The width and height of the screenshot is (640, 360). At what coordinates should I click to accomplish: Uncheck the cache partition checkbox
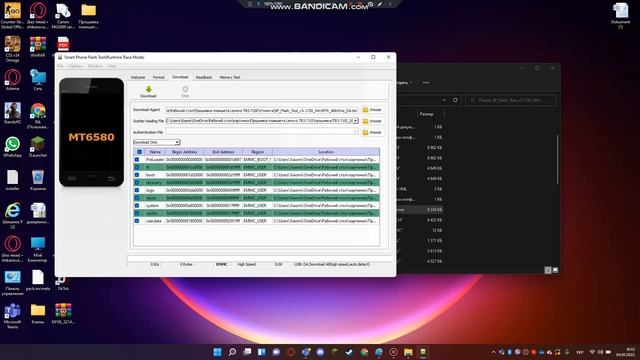click(137, 213)
